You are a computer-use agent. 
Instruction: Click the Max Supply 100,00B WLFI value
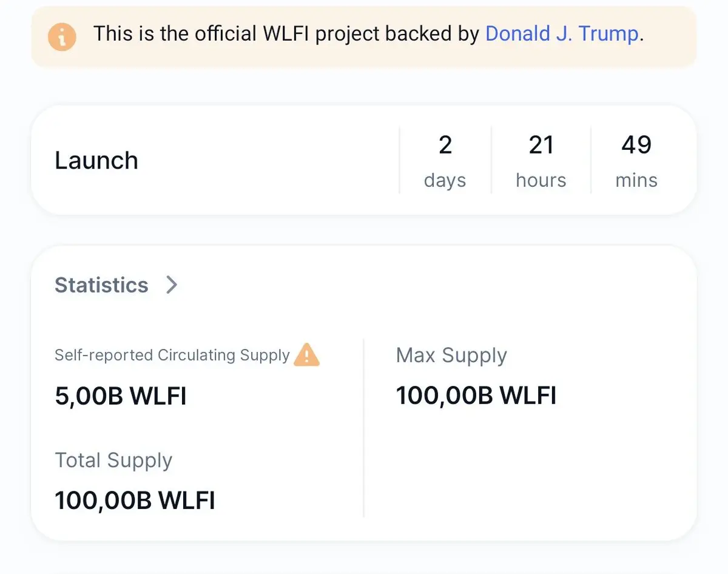point(476,396)
